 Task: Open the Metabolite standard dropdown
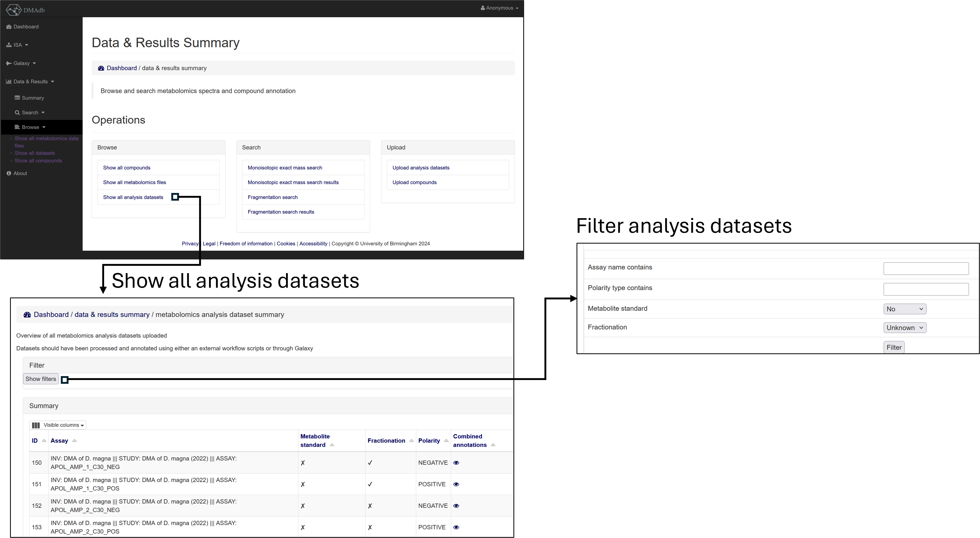tap(904, 309)
